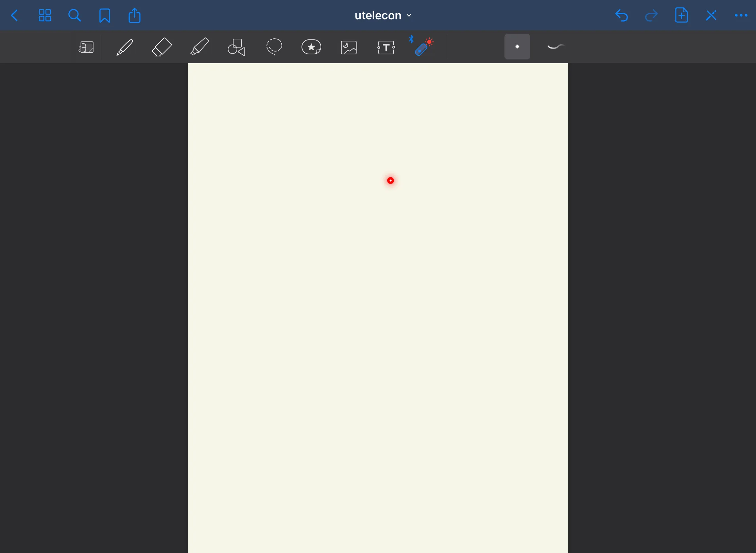Bookmark the current page

coord(104,16)
